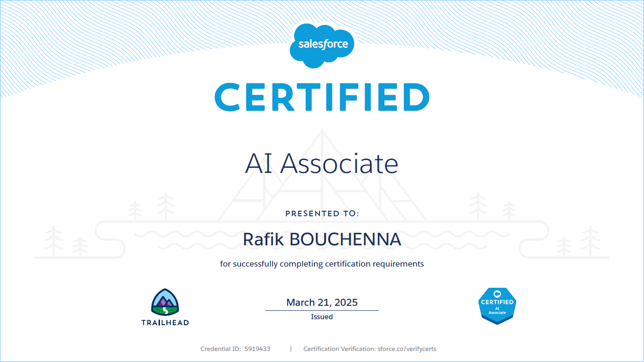The width and height of the screenshot is (644, 362).
Task: Select the date March 21, 2025
Action: [x=322, y=303]
